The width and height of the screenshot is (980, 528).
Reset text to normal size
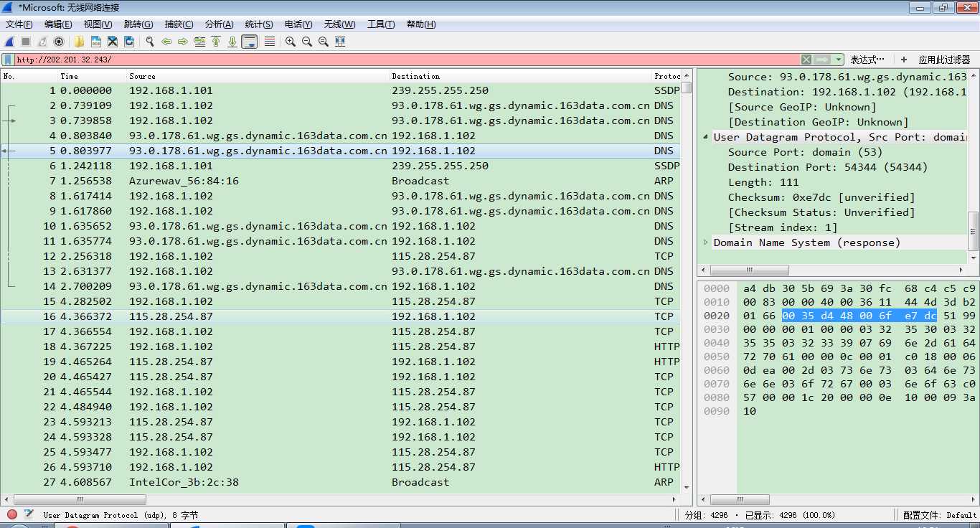[323, 42]
